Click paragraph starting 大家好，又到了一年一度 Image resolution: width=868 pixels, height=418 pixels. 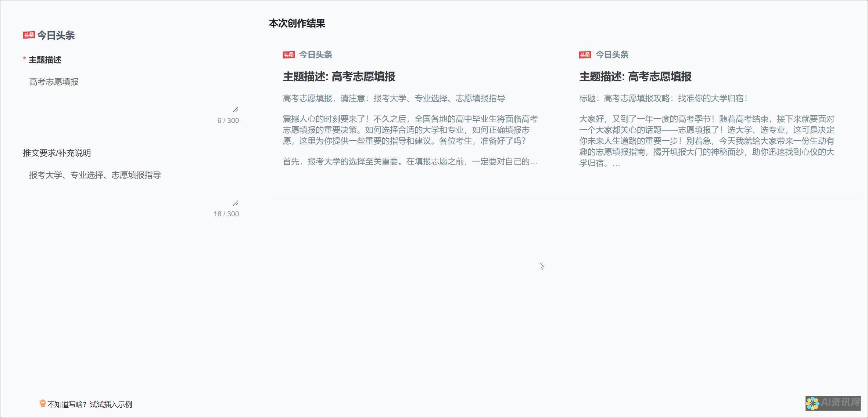tap(707, 141)
